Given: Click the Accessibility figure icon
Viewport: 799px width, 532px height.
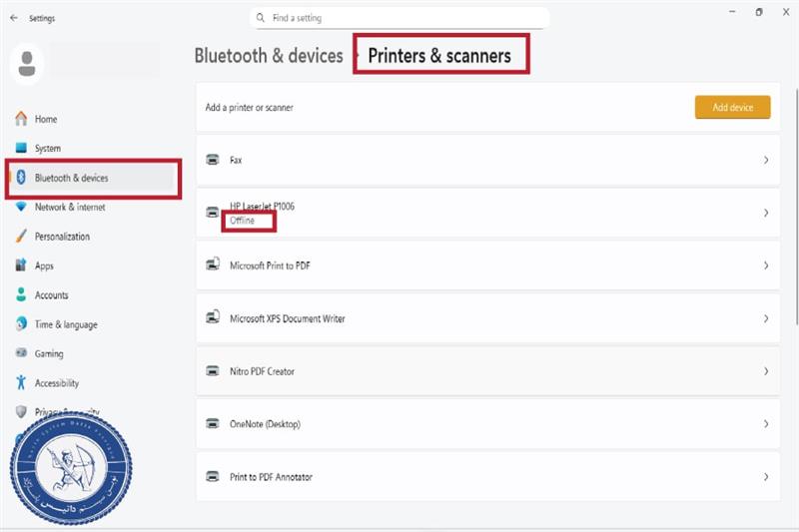Looking at the screenshot, I should point(21,383).
